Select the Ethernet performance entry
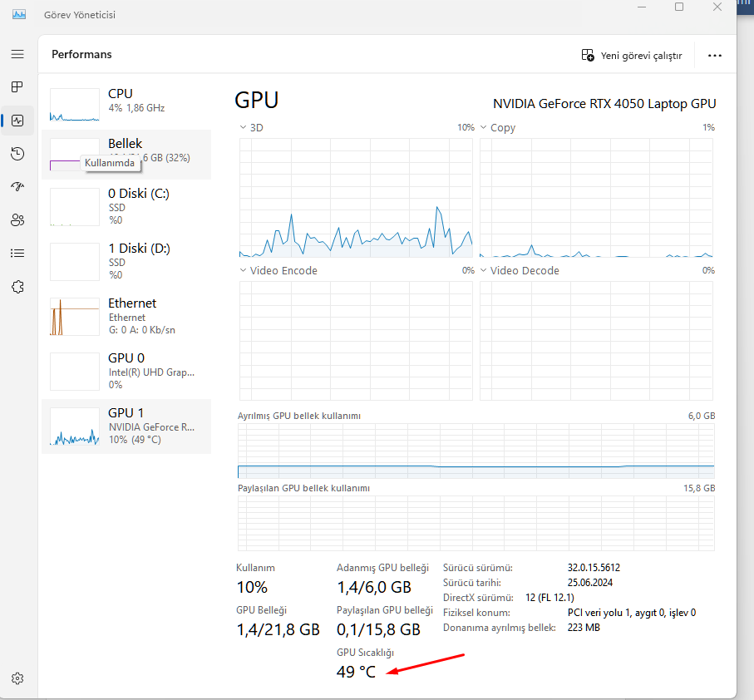The width and height of the screenshot is (754, 700). coord(126,314)
